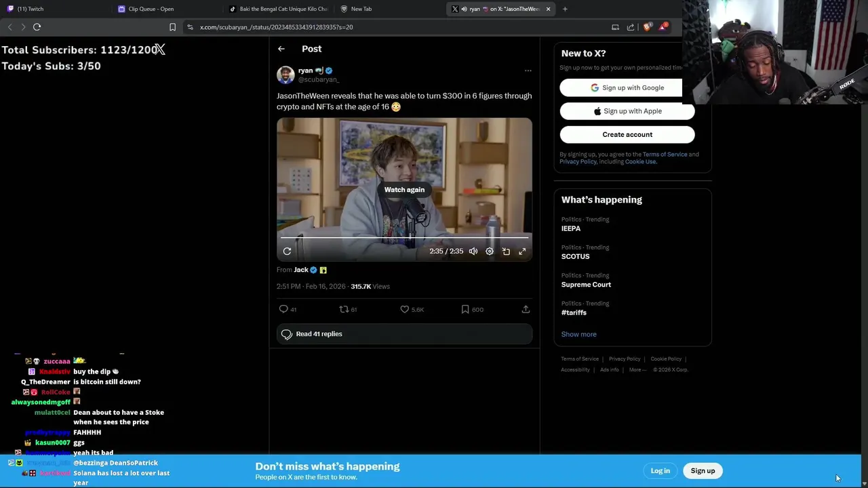Bookmark this page using the bookmark icon
Image resolution: width=868 pixels, height=488 pixels.
[172, 27]
